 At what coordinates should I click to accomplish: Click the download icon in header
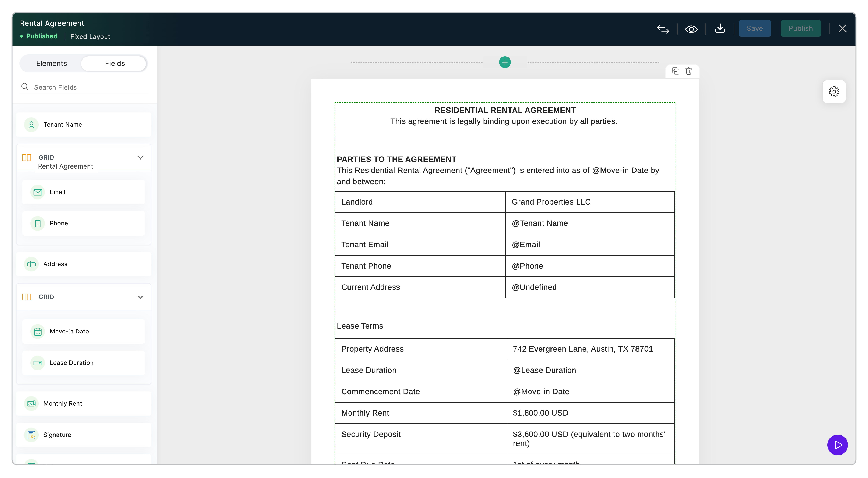(720, 28)
